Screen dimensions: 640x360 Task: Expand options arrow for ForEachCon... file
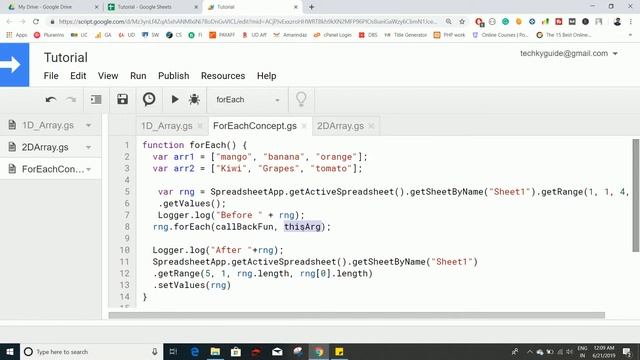[x=89, y=169]
